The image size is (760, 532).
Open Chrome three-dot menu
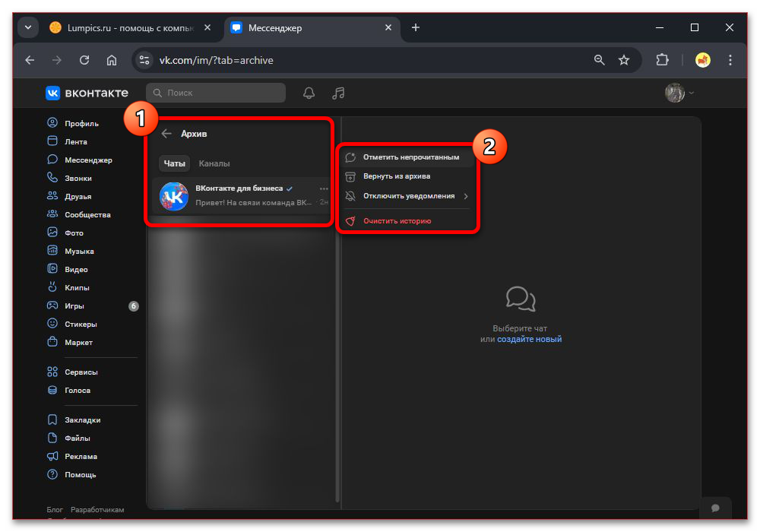[730, 60]
